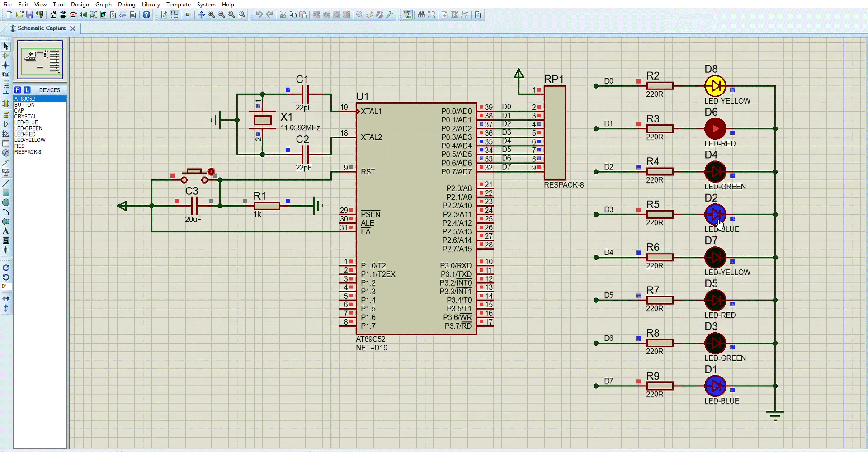Image resolution: width=868 pixels, height=452 pixels.
Task: Copy selection to clipboard
Action: [x=293, y=15]
